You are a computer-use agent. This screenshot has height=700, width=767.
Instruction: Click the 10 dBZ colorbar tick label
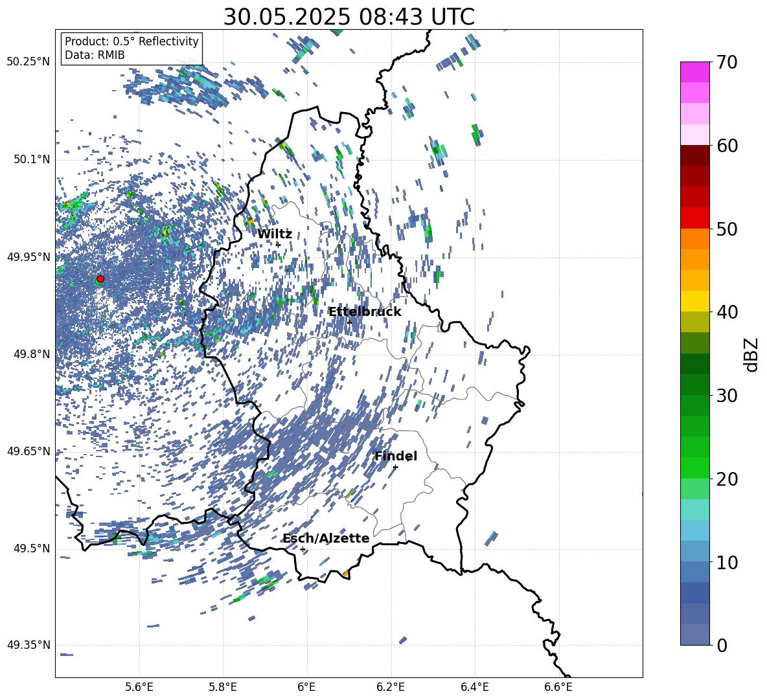click(x=727, y=562)
